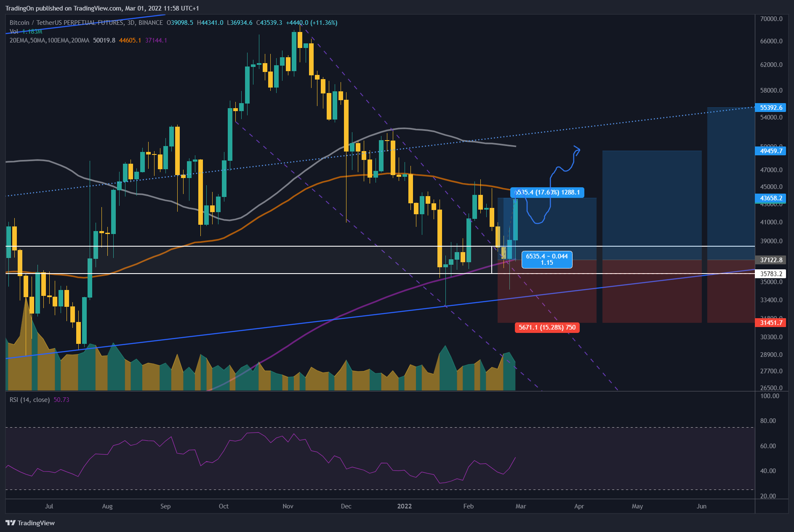
Task: Click the closing value C43539.3
Action: 269,23
